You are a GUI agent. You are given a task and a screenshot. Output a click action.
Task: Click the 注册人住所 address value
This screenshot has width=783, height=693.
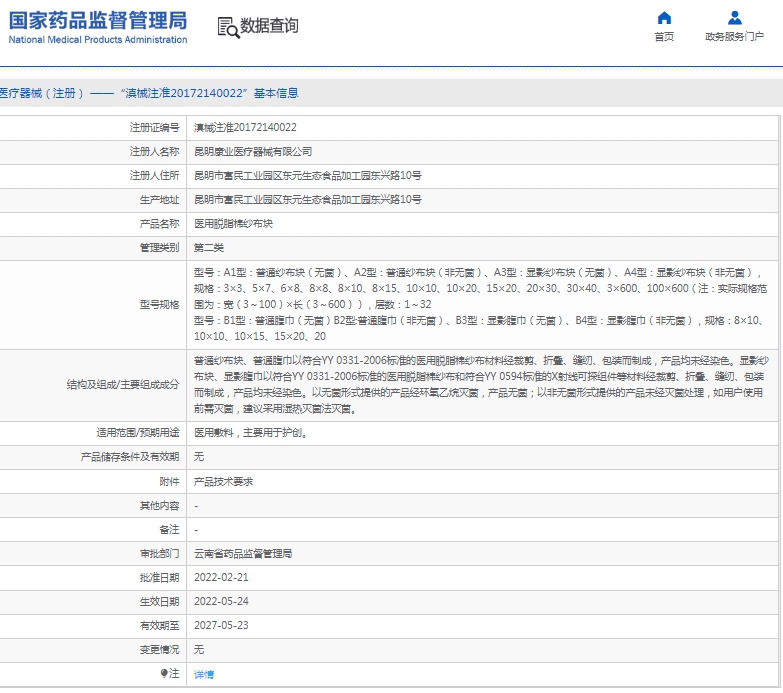(x=308, y=175)
